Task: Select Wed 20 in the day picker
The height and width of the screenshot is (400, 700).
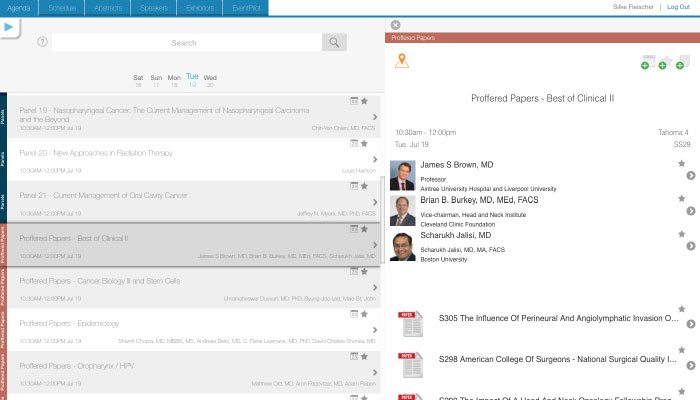Action: 210,81
